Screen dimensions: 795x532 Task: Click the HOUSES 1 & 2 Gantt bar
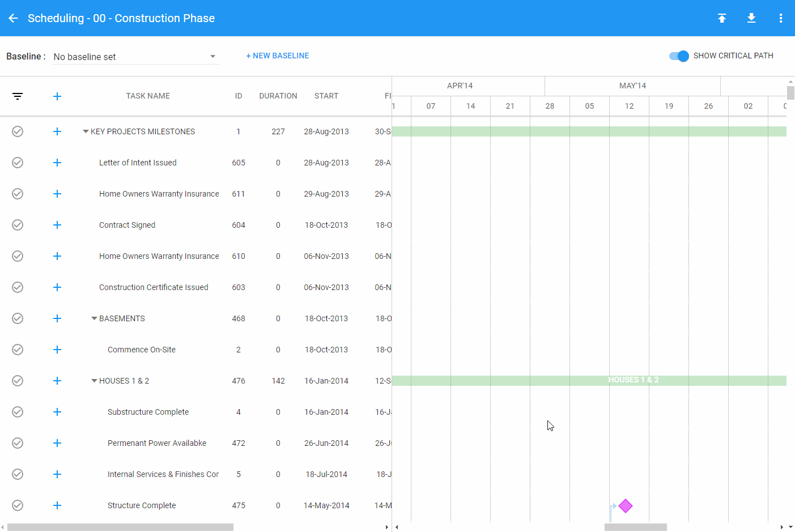(x=589, y=381)
